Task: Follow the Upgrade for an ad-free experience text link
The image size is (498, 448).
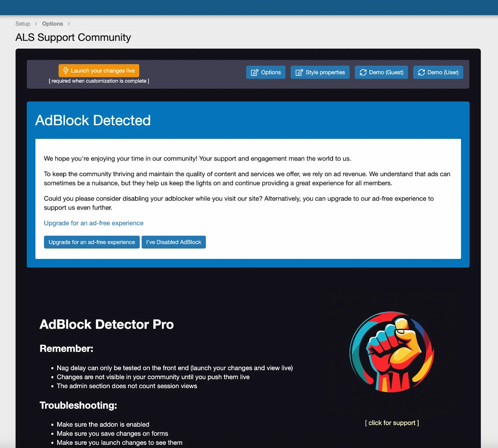Action: [x=93, y=223]
